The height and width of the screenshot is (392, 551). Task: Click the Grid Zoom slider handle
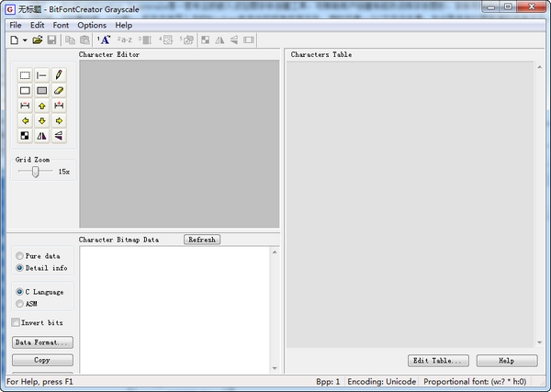coord(35,171)
